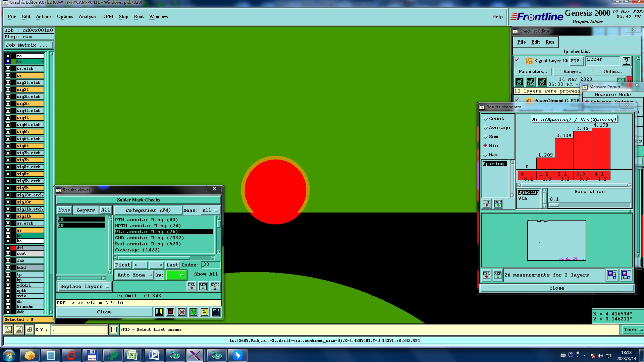Click the exclamation mark icon near coordinate field
644x362 pixels.
point(114,329)
